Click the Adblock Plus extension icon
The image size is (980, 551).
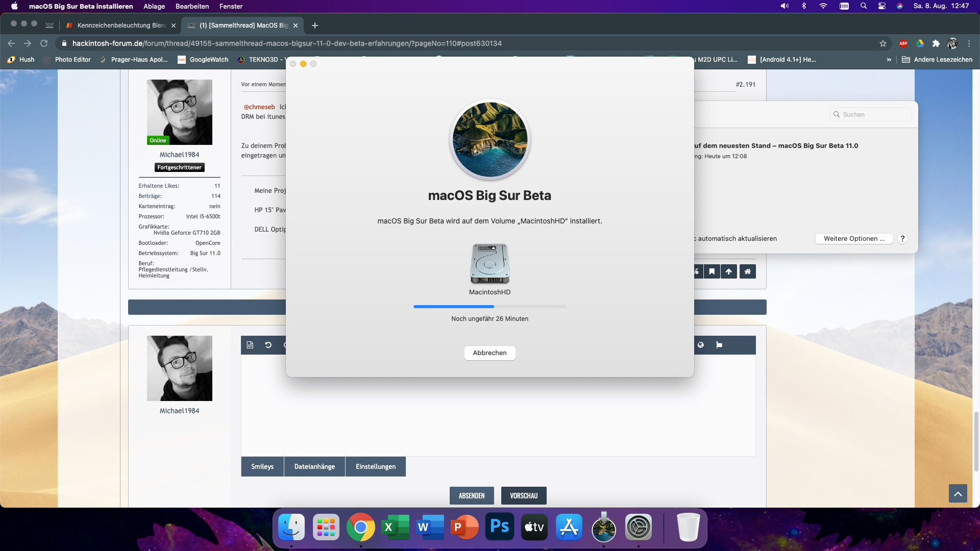[x=903, y=43]
